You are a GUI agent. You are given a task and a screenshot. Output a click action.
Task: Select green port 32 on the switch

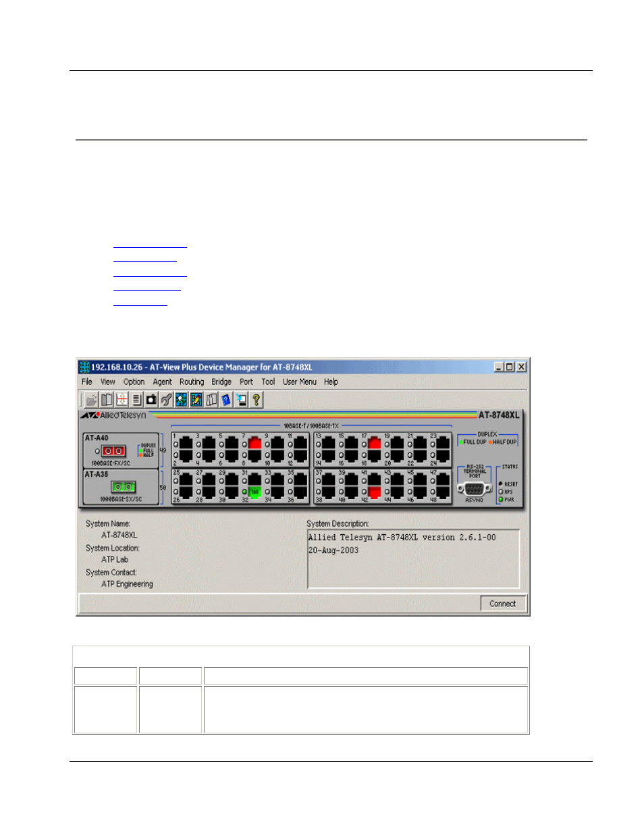tap(254, 492)
